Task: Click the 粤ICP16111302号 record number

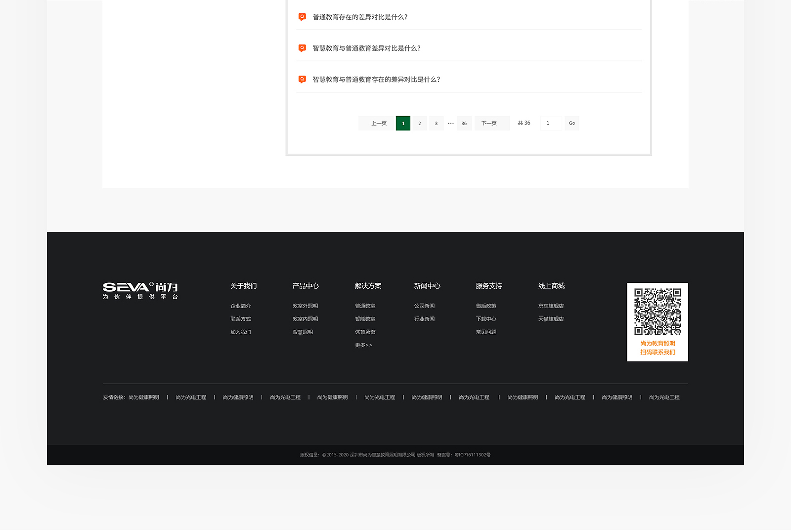Action: (473, 455)
